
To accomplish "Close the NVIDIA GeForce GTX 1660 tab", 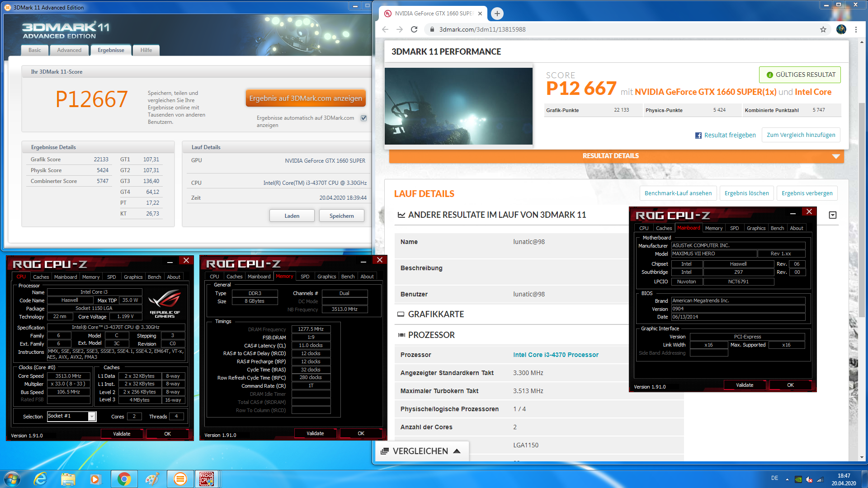I will click(x=480, y=14).
